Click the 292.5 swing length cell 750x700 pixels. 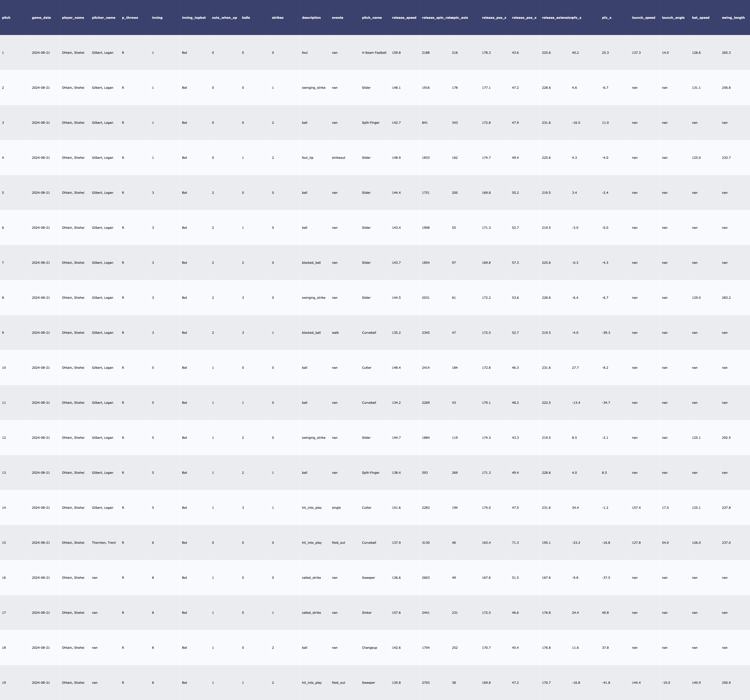(x=726, y=438)
